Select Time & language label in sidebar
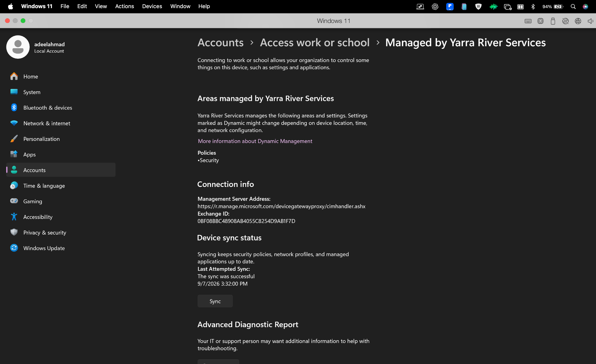The width and height of the screenshot is (596, 364). click(44, 186)
